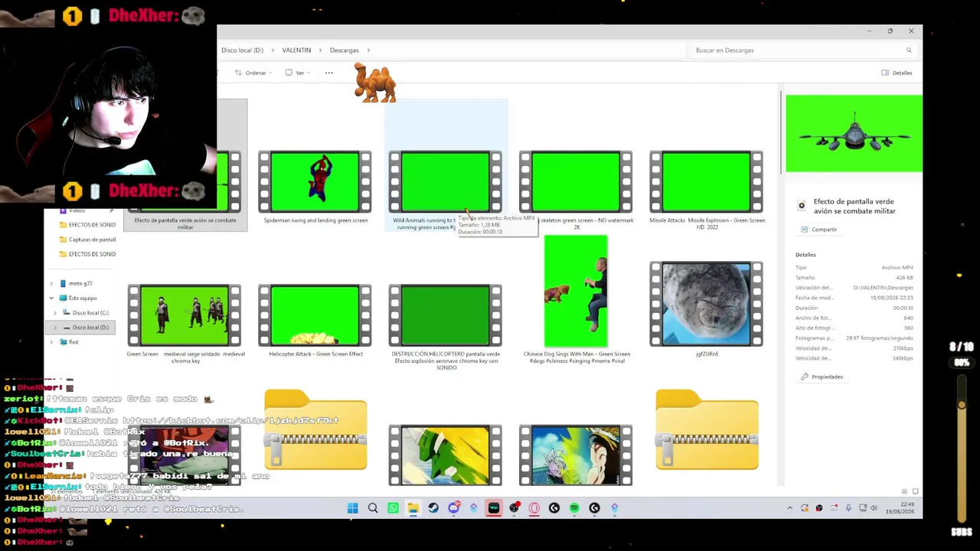The width and height of the screenshot is (980, 551).
Task: Click the search icon in Buscar en Descargas
Action: coord(909,51)
